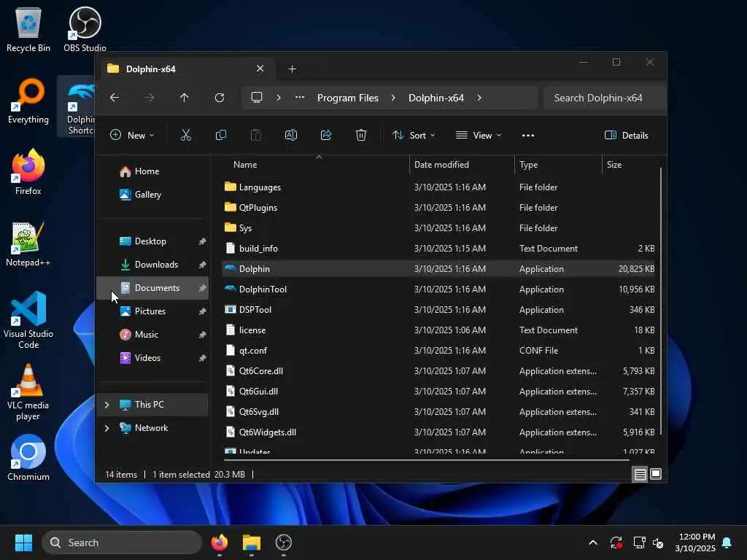Open notification bell in system tray
747x560 pixels.
coord(727,542)
